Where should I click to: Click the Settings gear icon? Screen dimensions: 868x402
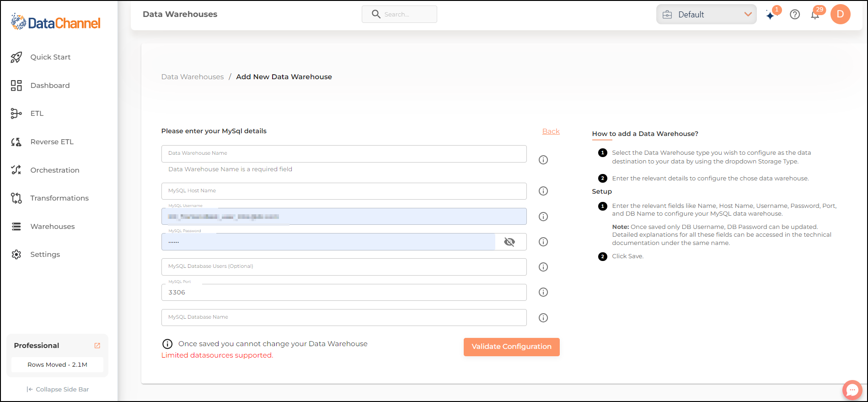16,255
